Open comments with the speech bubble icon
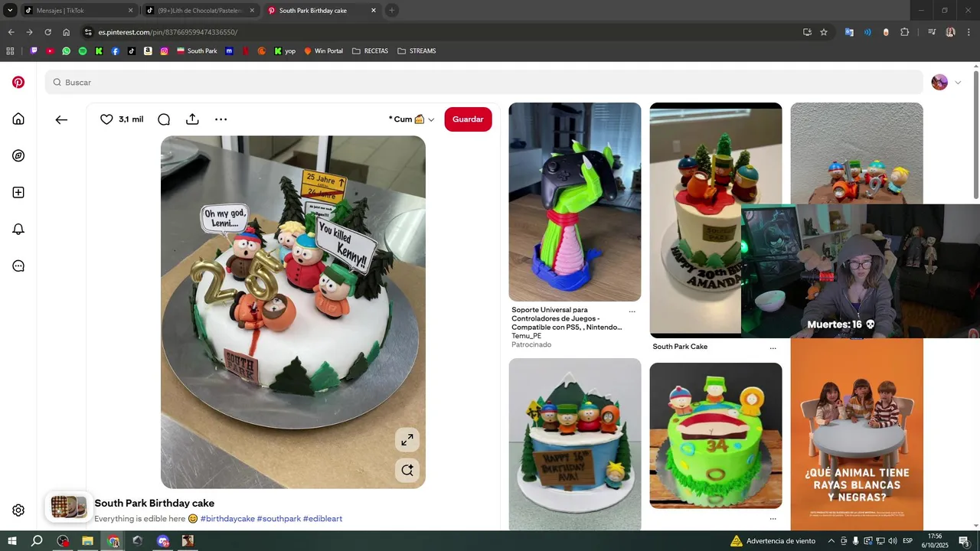Screen dimensions: 980x551 164,119
